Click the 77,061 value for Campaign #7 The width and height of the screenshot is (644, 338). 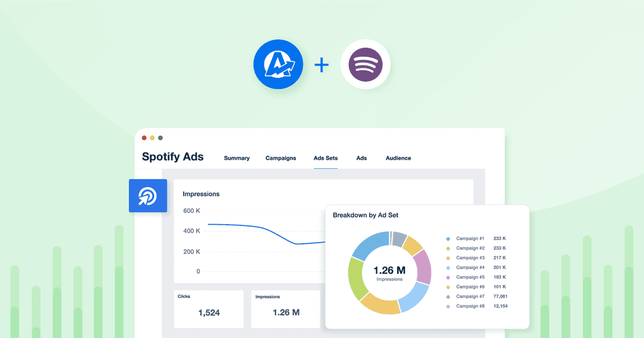pyautogui.click(x=501, y=296)
